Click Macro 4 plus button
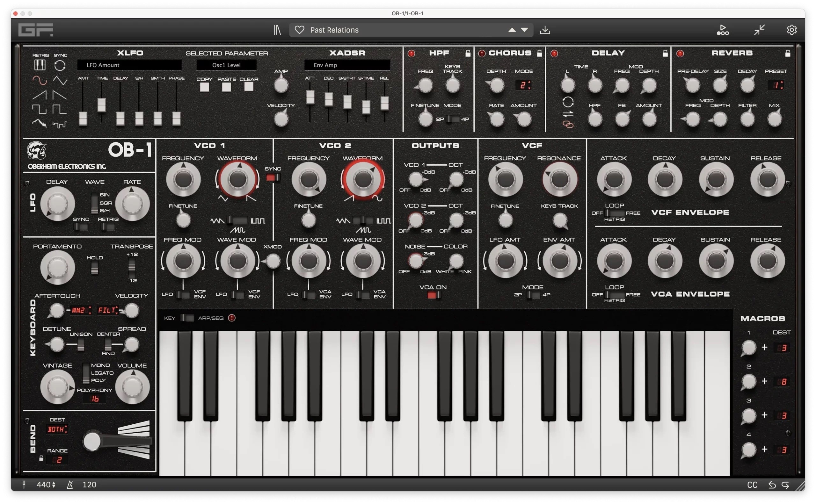This screenshot has width=816, height=504. click(765, 449)
